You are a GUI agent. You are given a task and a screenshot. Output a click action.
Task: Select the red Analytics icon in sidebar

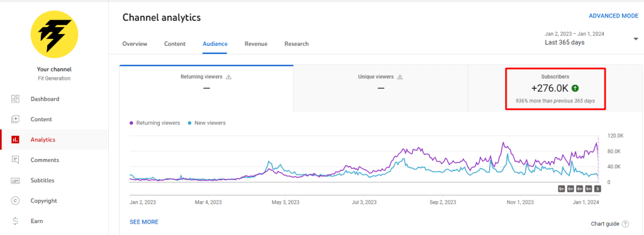[15, 139]
